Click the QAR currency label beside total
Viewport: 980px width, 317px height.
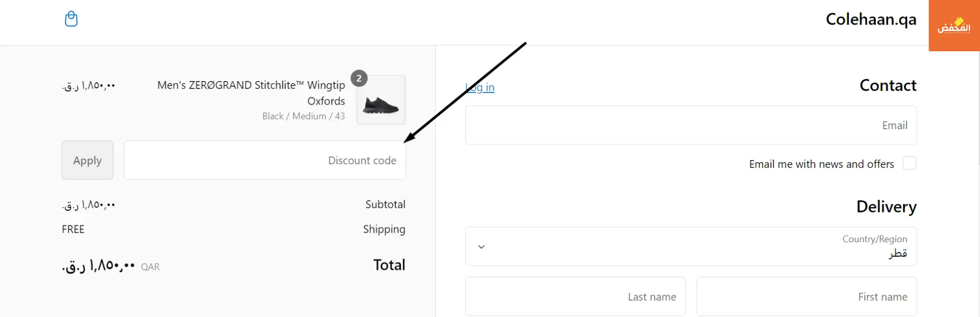[x=150, y=267]
